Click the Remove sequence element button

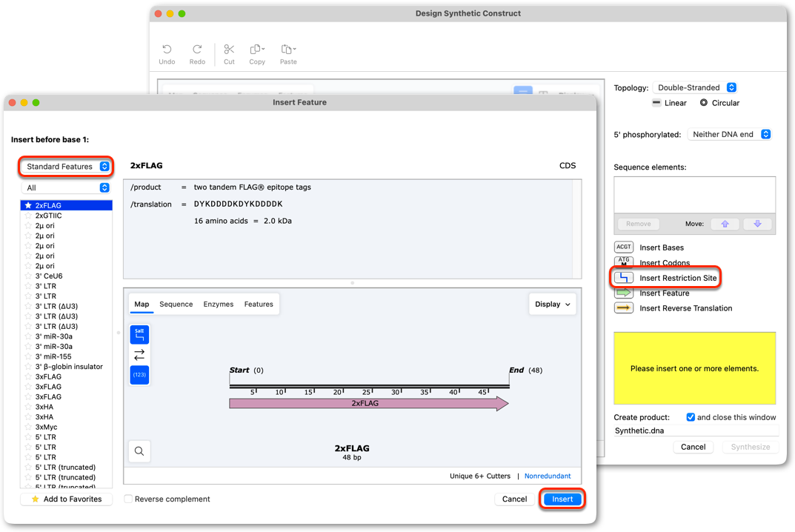pos(639,224)
